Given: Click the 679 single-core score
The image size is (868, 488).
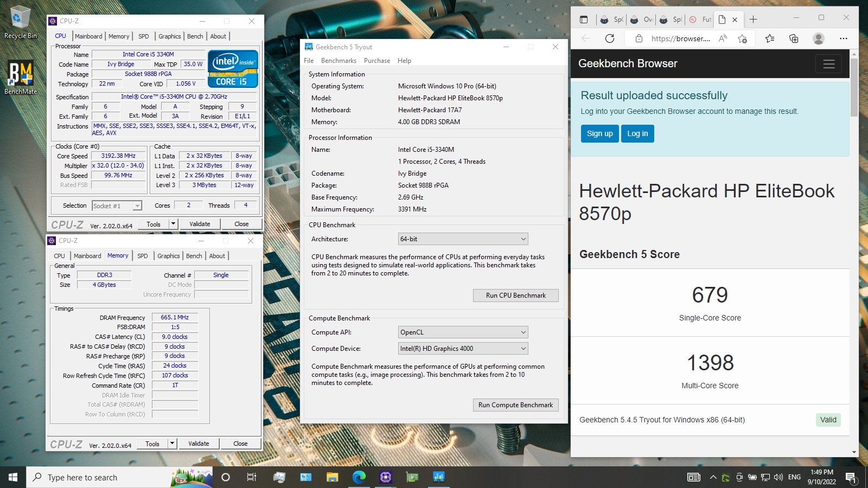Looking at the screenshot, I should tap(710, 295).
